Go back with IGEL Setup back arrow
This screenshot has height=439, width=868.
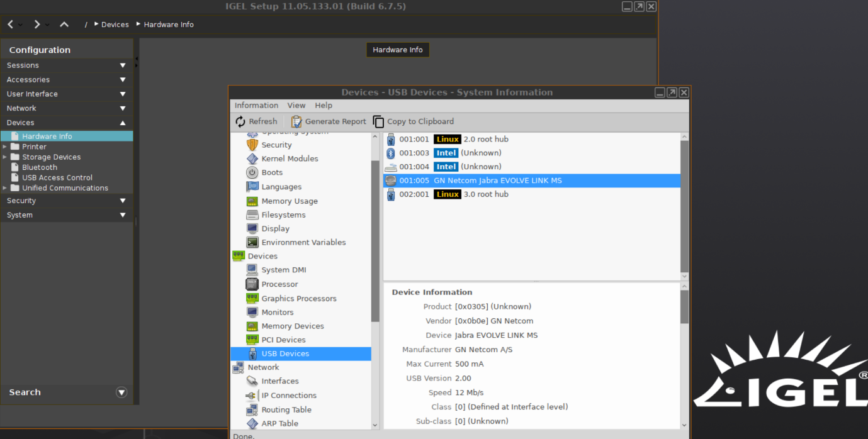(x=11, y=25)
